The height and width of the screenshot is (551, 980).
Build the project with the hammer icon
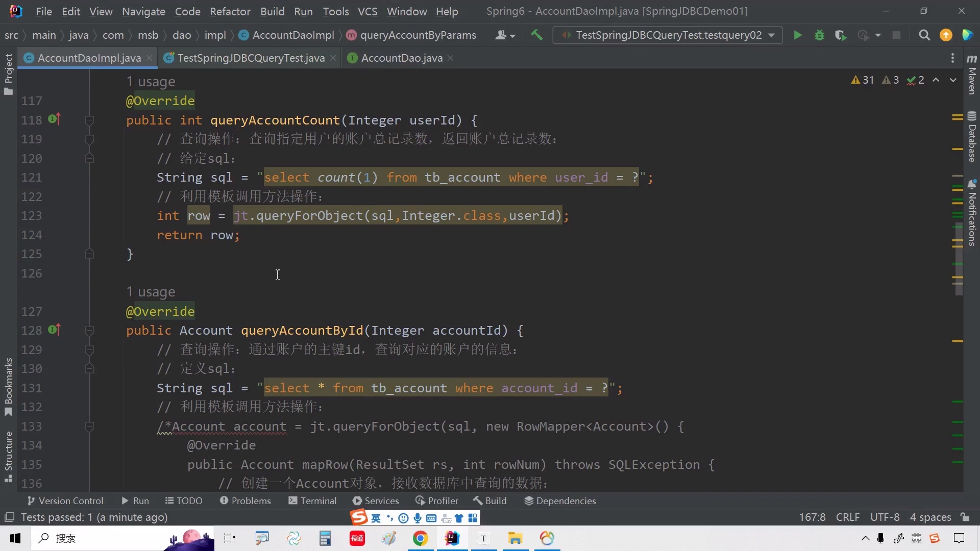(536, 35)
